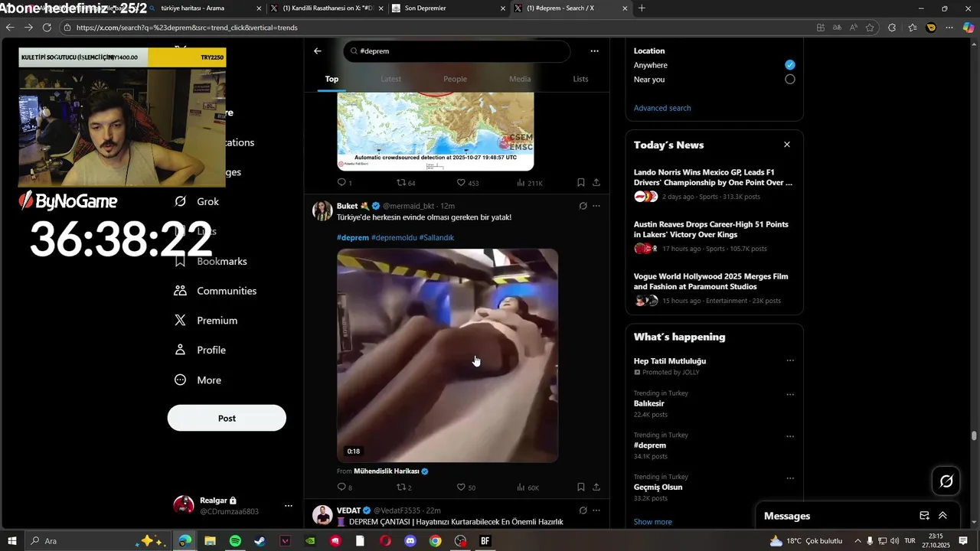
Task: Select the Top tab
Action: 332,79
